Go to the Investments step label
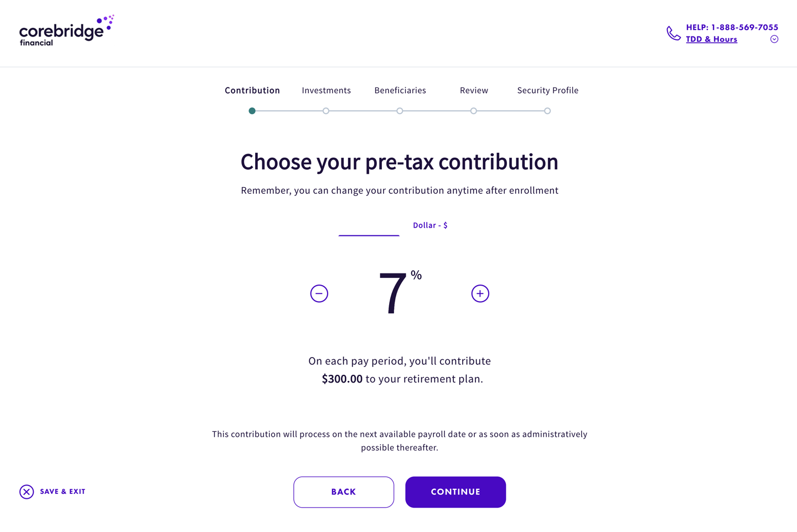 click(327, 90)
